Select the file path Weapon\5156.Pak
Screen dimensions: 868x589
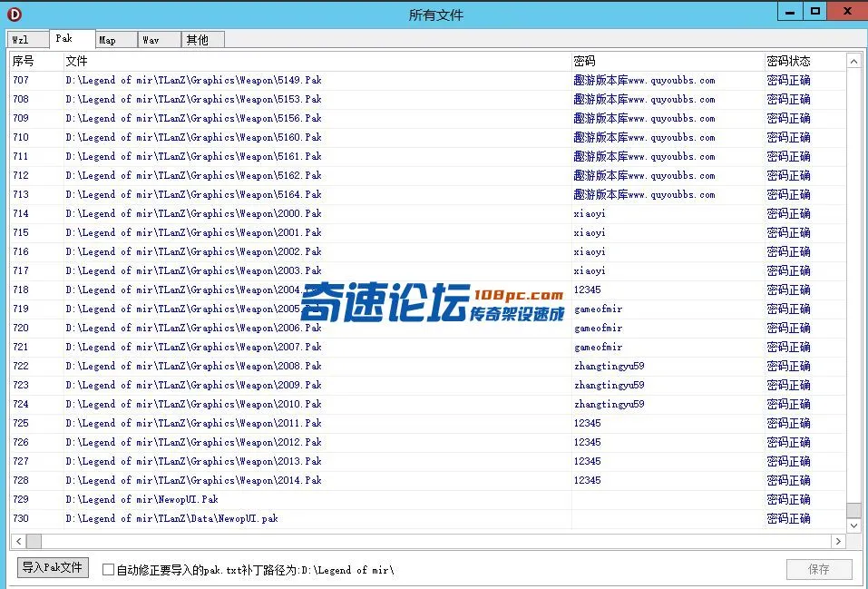[194, 119]
